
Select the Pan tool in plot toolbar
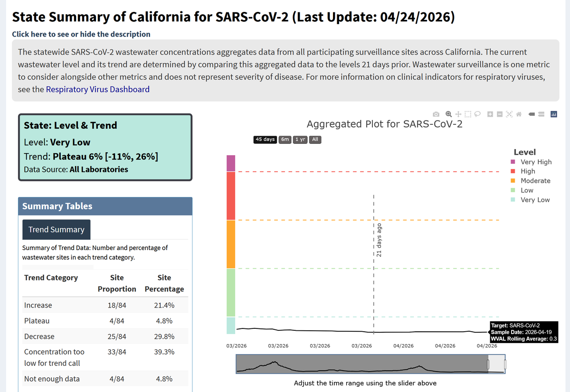458,114
